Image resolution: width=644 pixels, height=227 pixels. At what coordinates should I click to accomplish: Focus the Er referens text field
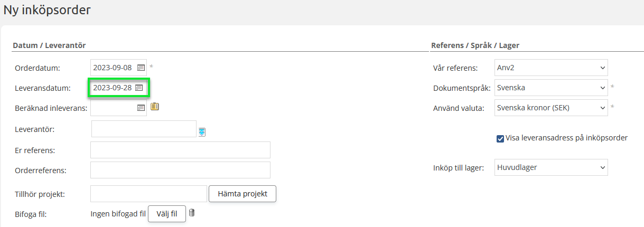pos(180,150)
